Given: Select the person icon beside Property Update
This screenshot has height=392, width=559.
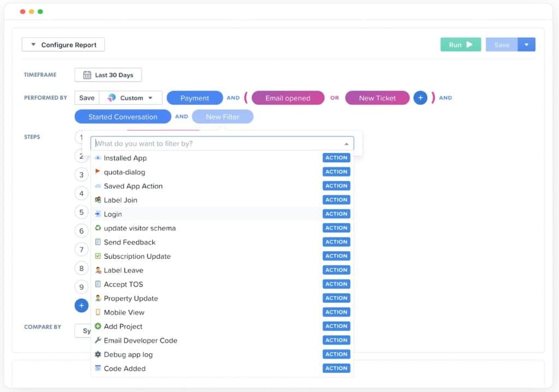Looking at the screenshot, I should (99, 298).
